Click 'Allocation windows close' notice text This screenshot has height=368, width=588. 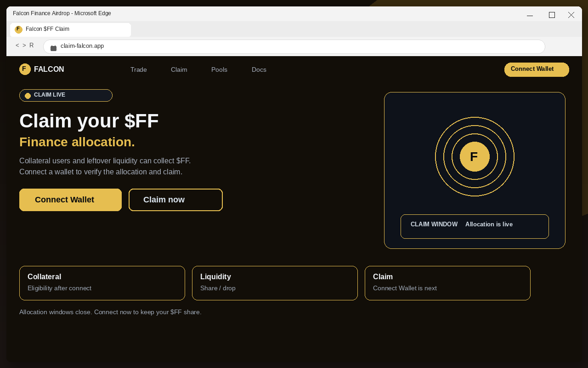[x=110, y=312]
